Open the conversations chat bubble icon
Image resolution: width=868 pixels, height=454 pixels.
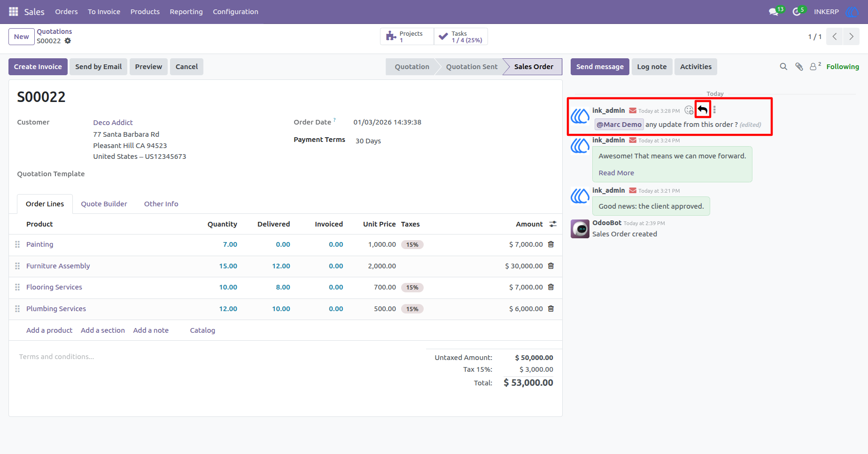click(x=774, y=12)
